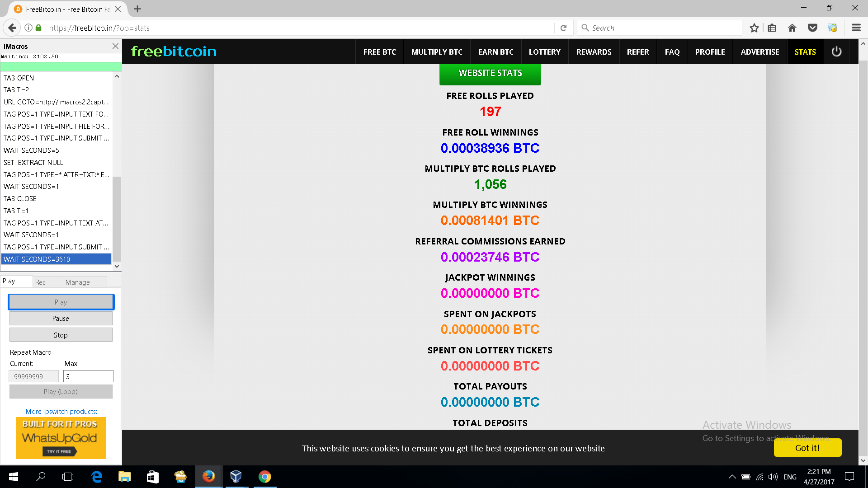
Task: Reload the page with refresh icon
Action: (563, 28)
